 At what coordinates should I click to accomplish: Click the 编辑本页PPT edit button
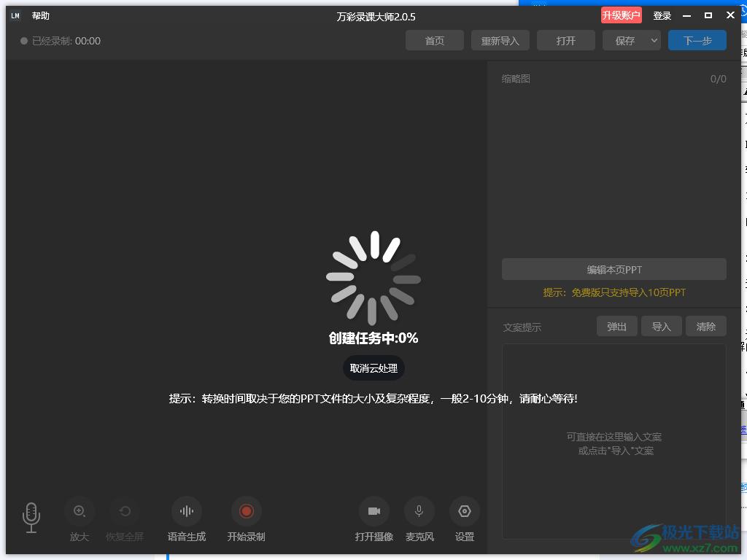pyautogui.click(x=614, y=270)
